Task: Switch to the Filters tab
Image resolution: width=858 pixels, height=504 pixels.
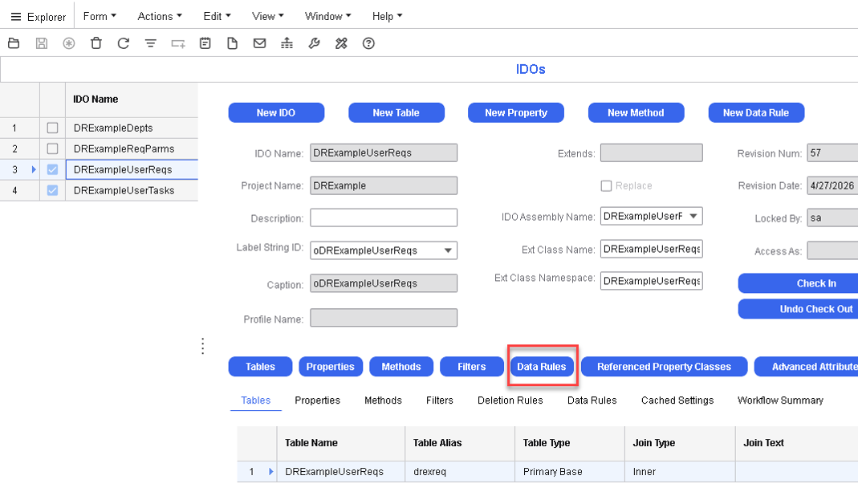Action: [440, 400]
